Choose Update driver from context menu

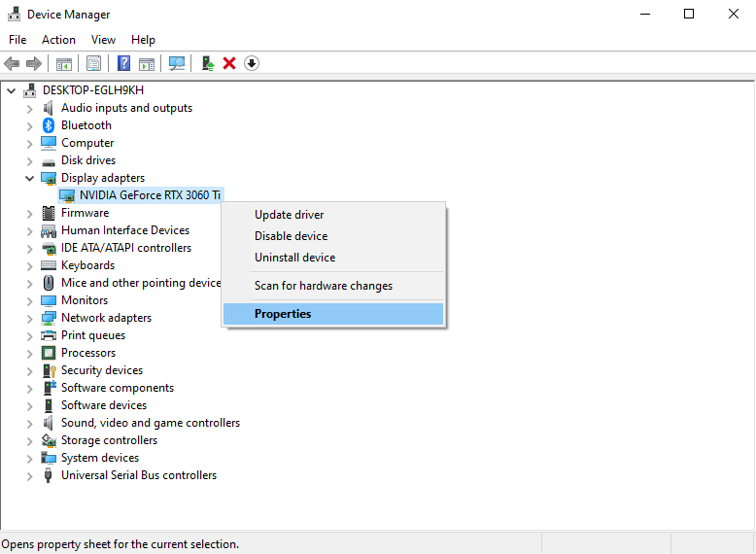pyautogui.click(x=333, y=215)
